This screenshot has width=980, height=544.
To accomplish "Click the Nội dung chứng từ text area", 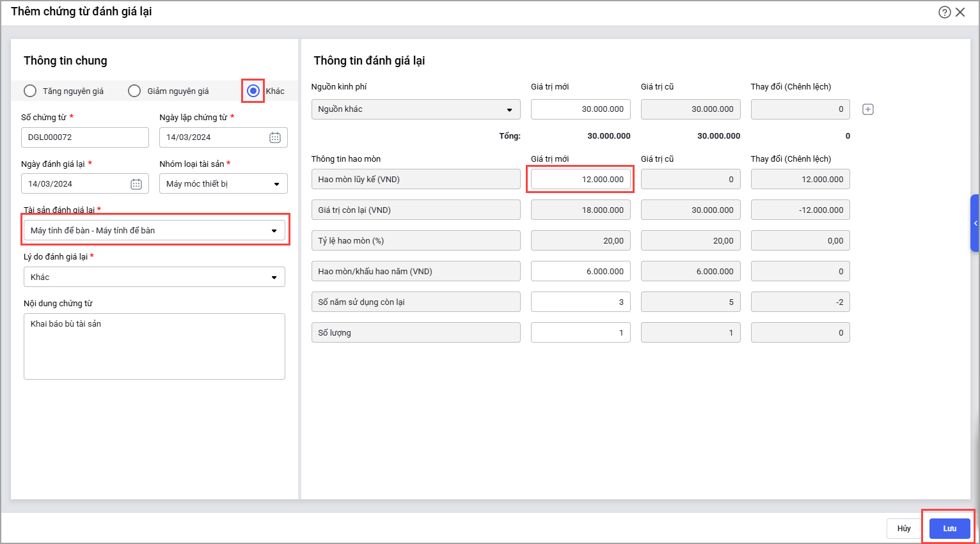I will (154, 346).
